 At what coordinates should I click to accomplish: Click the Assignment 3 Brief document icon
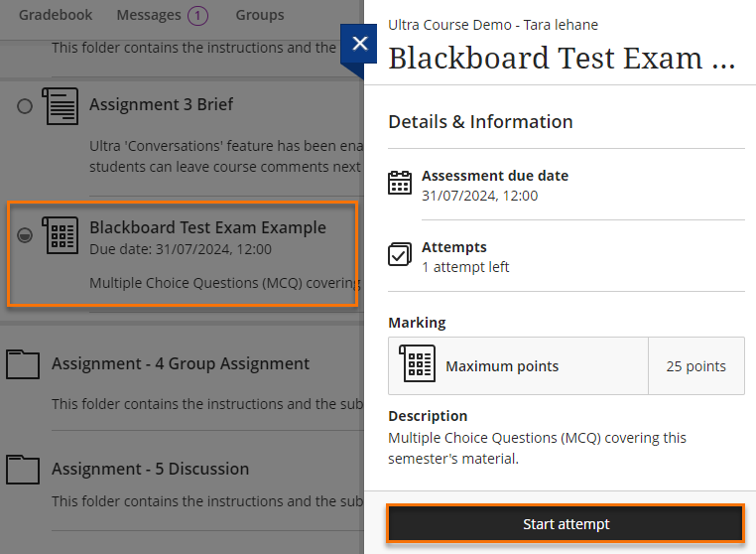[x=61, y=105]
